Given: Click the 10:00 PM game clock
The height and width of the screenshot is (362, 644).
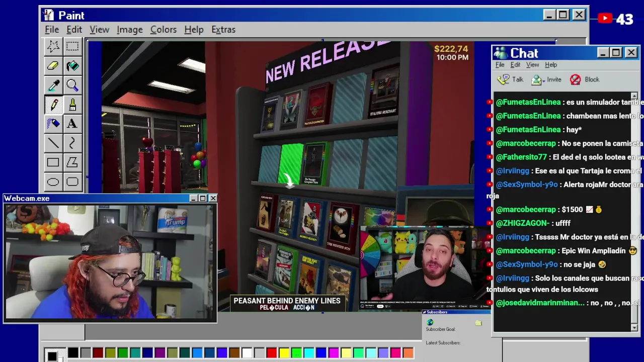Looking at the screenshot, I should pos(452,57).
